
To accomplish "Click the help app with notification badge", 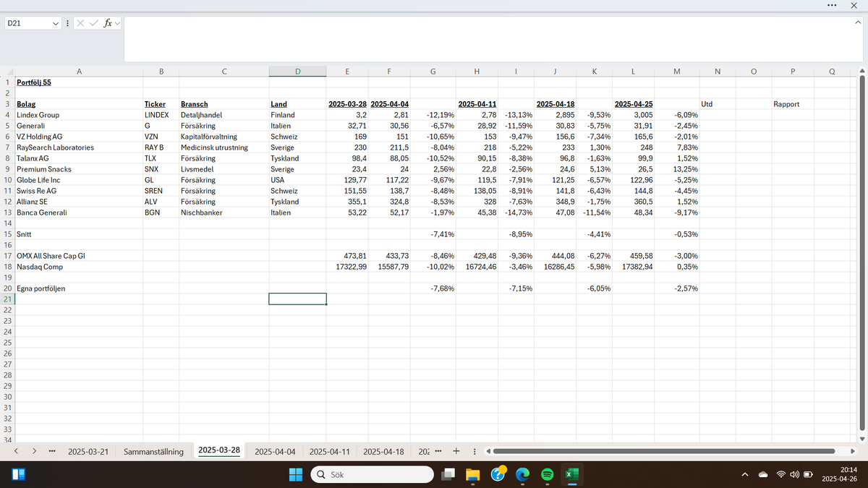I will click(498, 474).
